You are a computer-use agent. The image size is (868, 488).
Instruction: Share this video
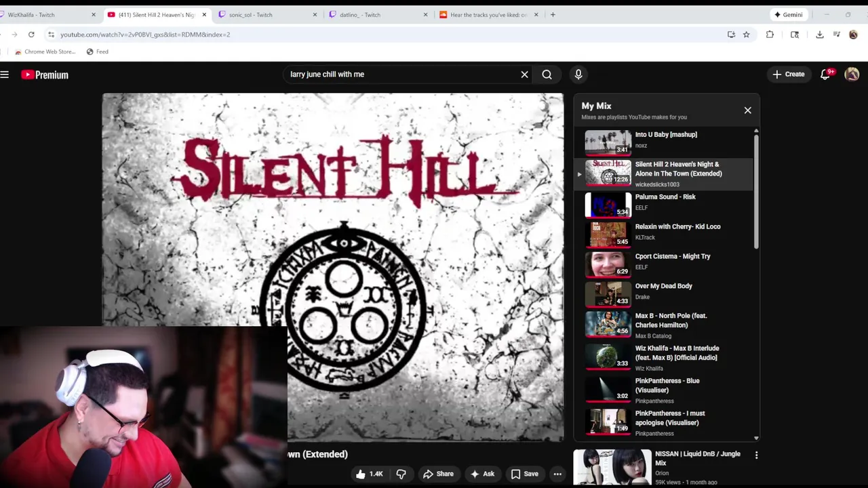tap(438, 474)
